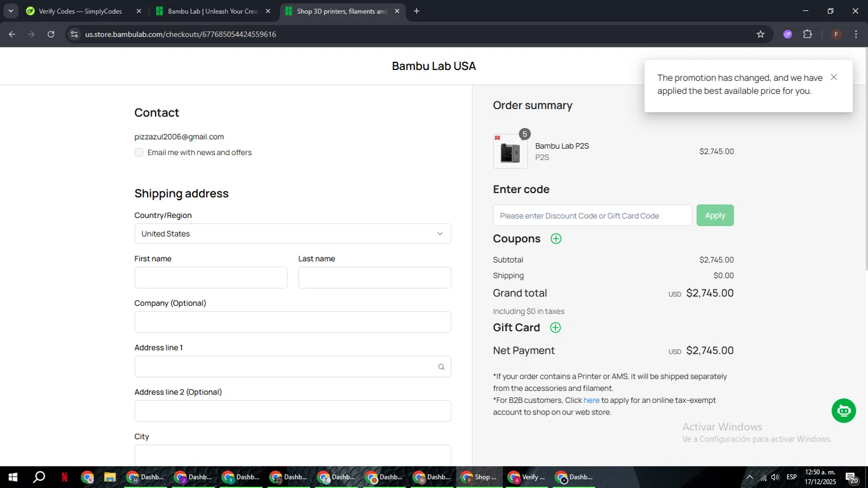Open the pinned Chrome icon beside Netflix
The height and width of the screenshot is (488, 868).
[87, 477]
